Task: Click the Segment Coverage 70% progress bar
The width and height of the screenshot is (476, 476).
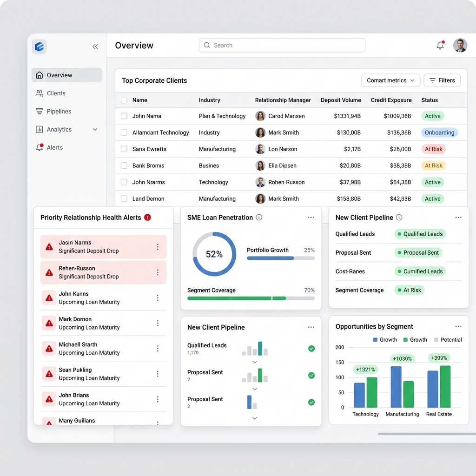Action: tap(251, 298)
